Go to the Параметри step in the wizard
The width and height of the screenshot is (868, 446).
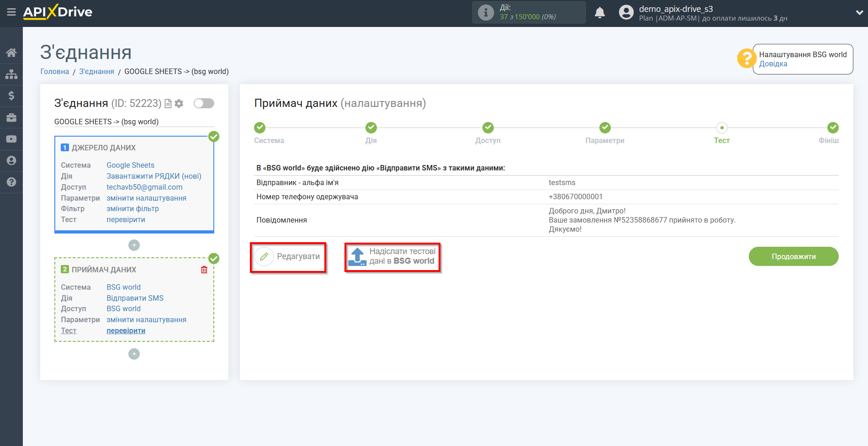point(604,128)
